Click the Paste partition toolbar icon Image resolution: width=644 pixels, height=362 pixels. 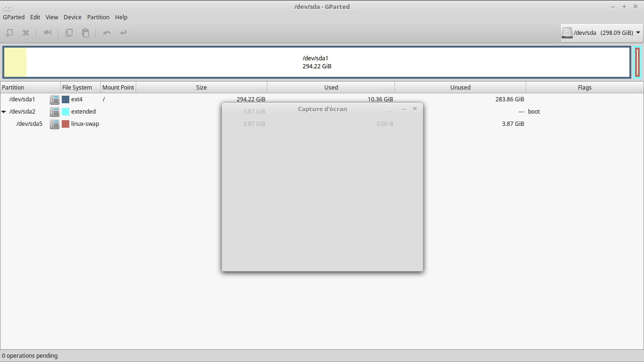tap(86, 33)
